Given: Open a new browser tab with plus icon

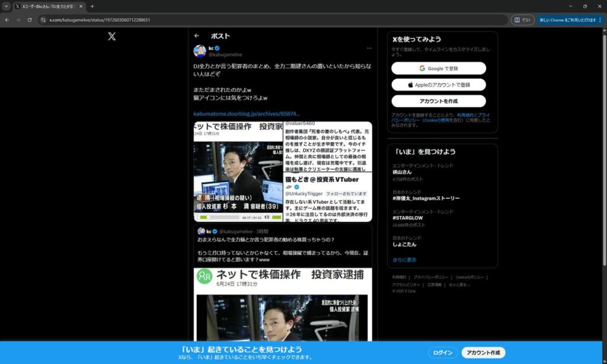Looking at the screenshot, I should click(92, 7).
